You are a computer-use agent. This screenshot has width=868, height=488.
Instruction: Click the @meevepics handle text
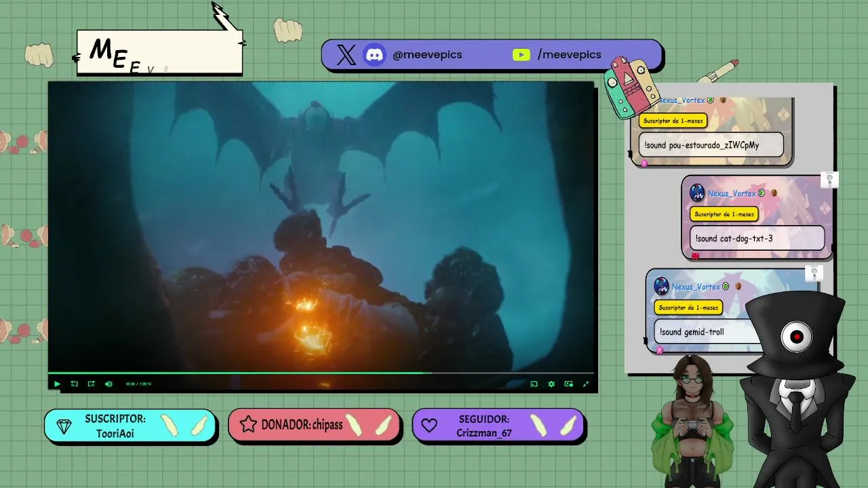pos(427,54)
